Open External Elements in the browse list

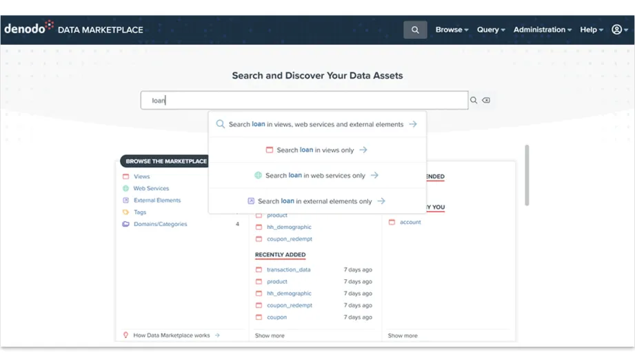click(x=157, y=200)
